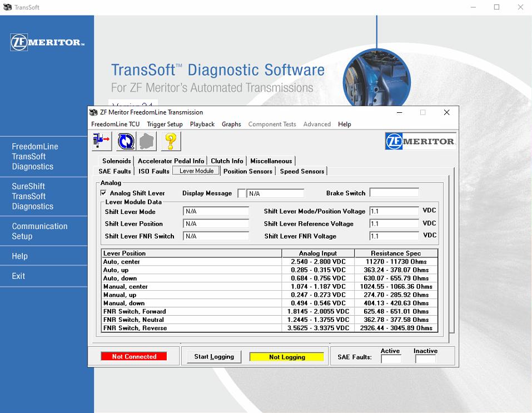Screen dimensions: 532x413
Task: Click the print toolbar icon
Action: [146, 141]
